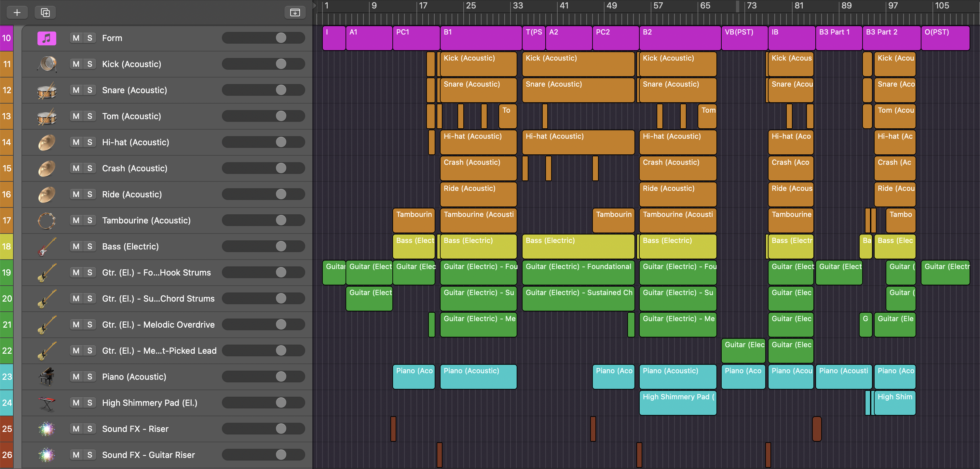Solo the Crash (Acoustic) track
Image resolution: width=980 pixels, height=469 pixels.
[90, 168]
